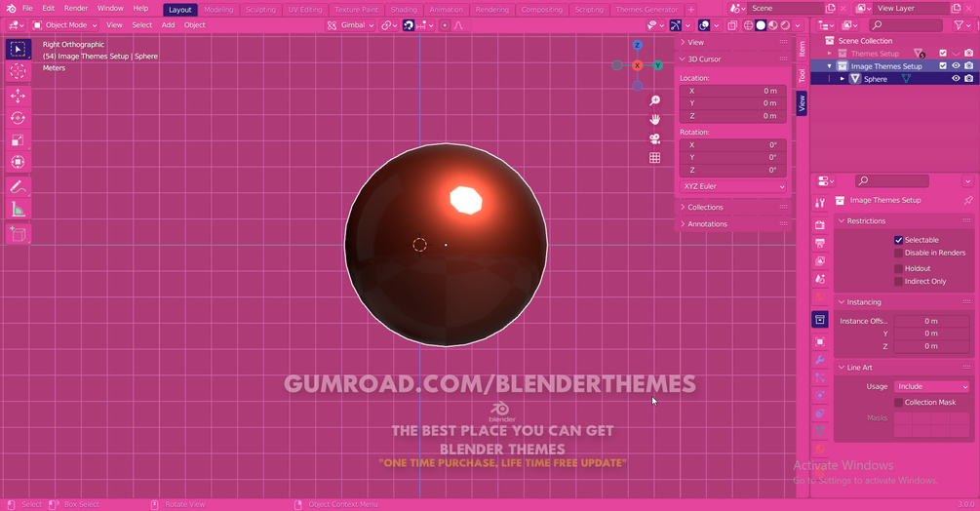Select the Move tool

pos(19,96)
